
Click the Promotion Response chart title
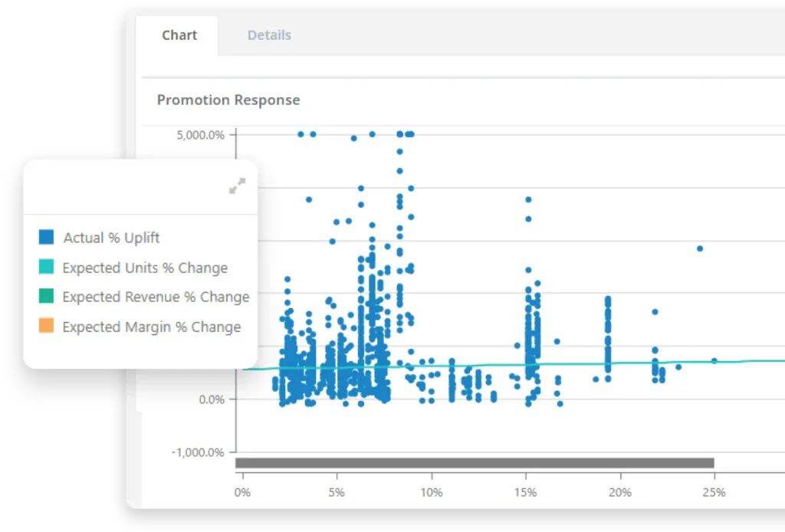point(228,100)
